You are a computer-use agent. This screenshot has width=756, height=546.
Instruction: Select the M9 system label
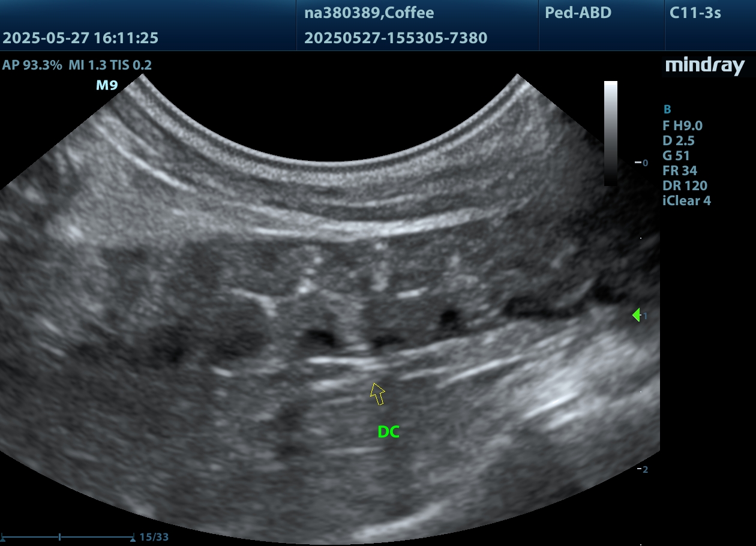[x=107, y=85]
